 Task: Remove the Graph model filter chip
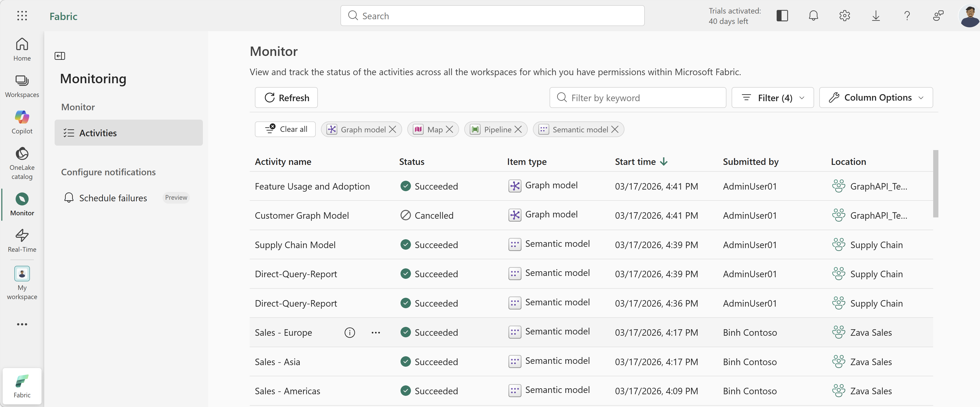point(392,129)
